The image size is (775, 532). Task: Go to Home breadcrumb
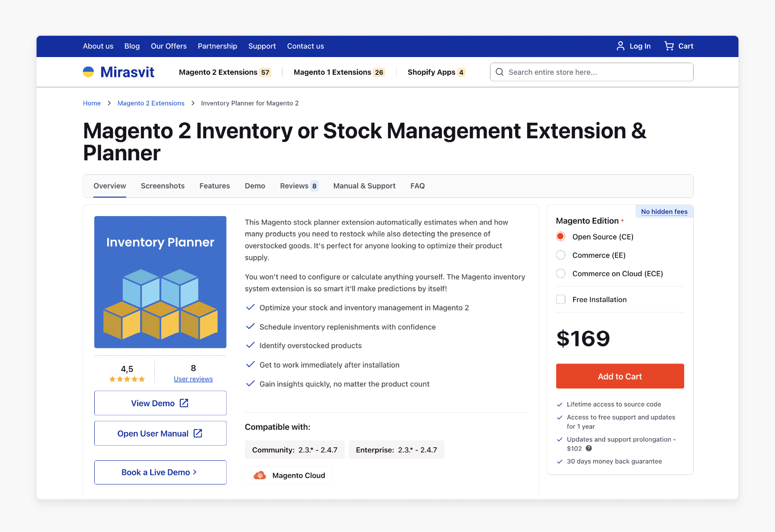[92, 103]
